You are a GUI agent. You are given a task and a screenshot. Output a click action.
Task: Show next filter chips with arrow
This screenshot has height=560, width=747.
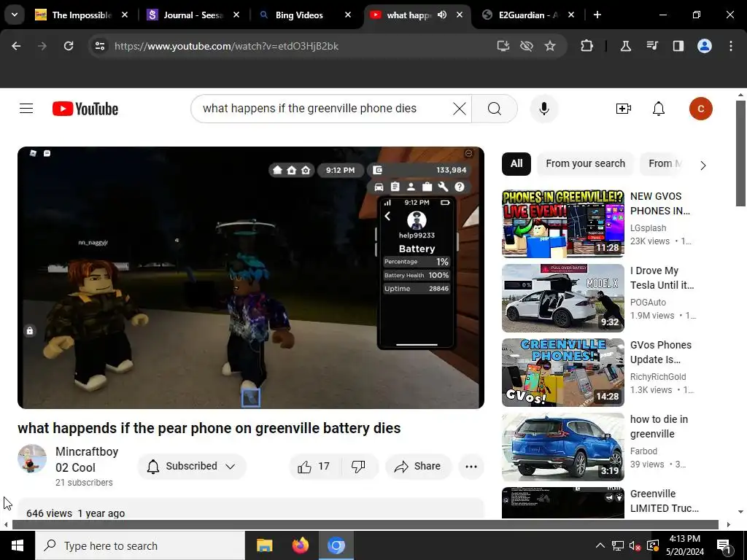pyautogui.click(x=703, y=166)
